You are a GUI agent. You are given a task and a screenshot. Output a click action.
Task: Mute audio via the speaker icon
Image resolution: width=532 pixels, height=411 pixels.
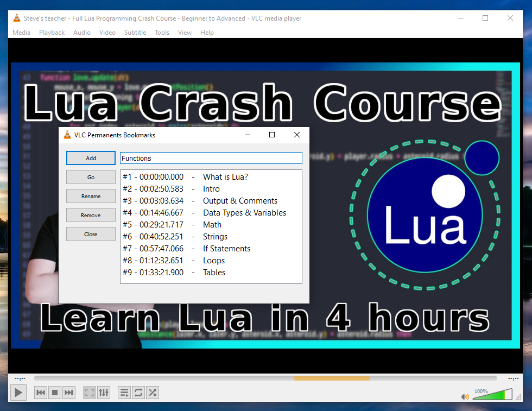[465, 396]
